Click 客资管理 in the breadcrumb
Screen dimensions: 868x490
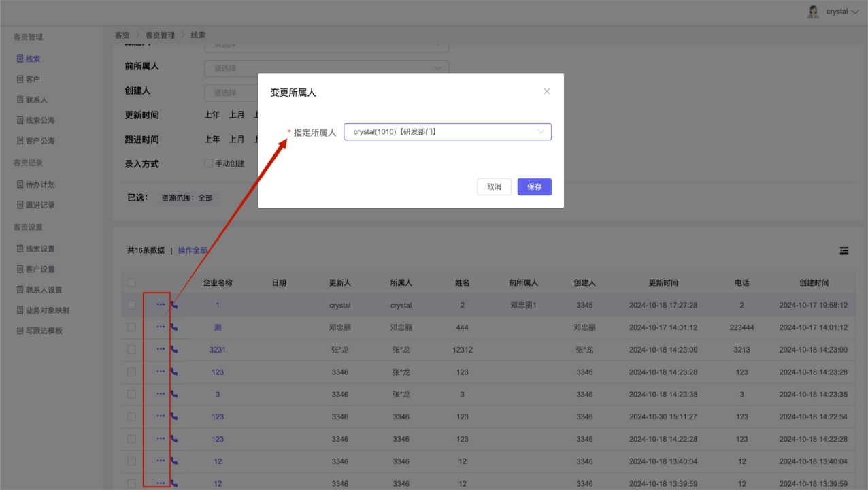[x=160, y=35]
